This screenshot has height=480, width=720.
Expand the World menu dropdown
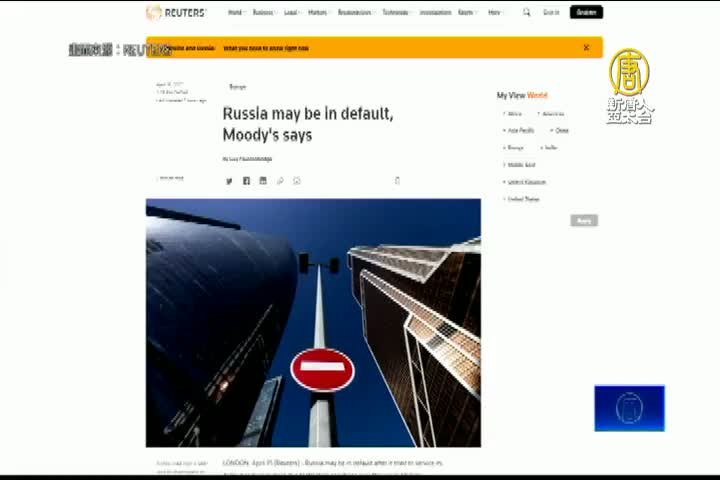[x=236, y=12]
